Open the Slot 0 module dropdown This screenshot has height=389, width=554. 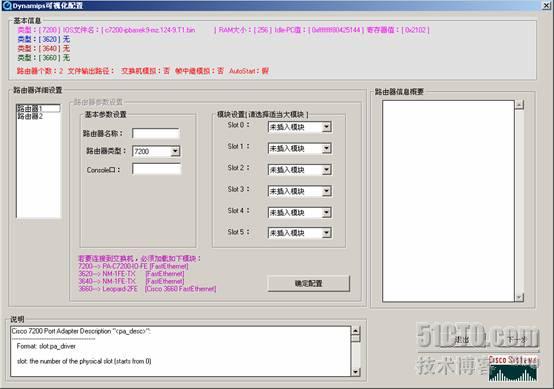(299, 127)
